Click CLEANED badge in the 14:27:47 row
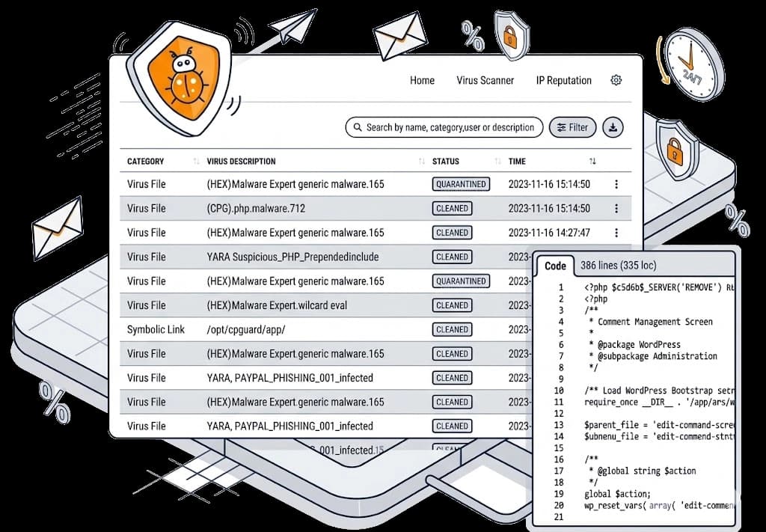Screen dimensions: 766x532 click(452, 233)
